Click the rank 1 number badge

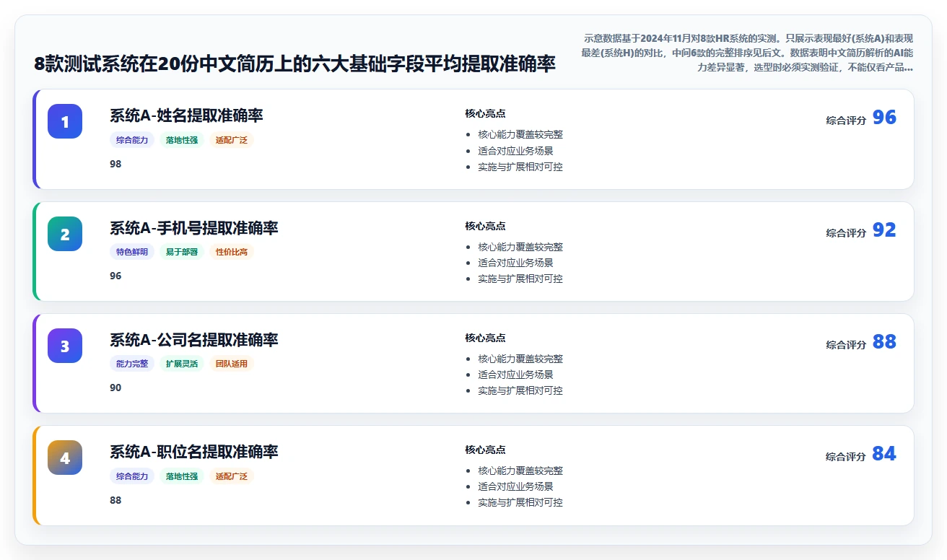pyautogui.click(x=65, y=121)
